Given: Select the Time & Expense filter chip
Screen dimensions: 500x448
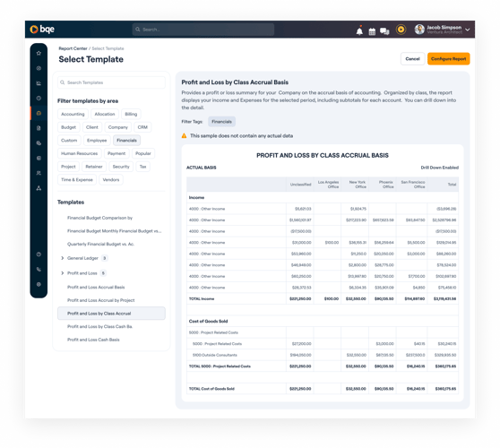Looking at the screenshot, I should 77,180.
